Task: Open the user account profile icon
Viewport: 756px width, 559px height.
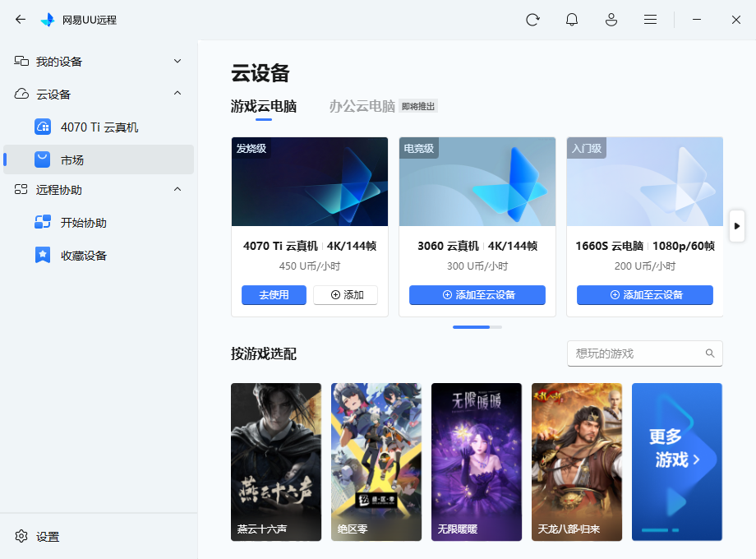Action: pyautogui.click(x=611, y=20)
